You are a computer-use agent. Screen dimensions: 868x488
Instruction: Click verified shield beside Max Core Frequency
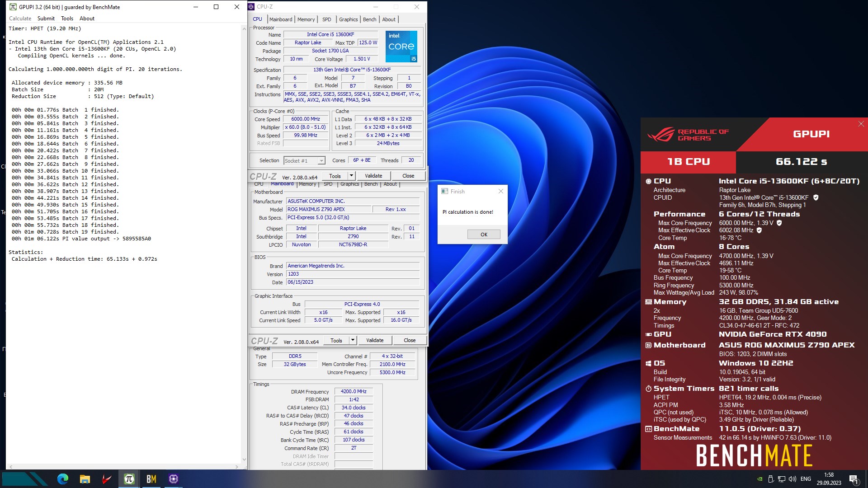[779, 223]
